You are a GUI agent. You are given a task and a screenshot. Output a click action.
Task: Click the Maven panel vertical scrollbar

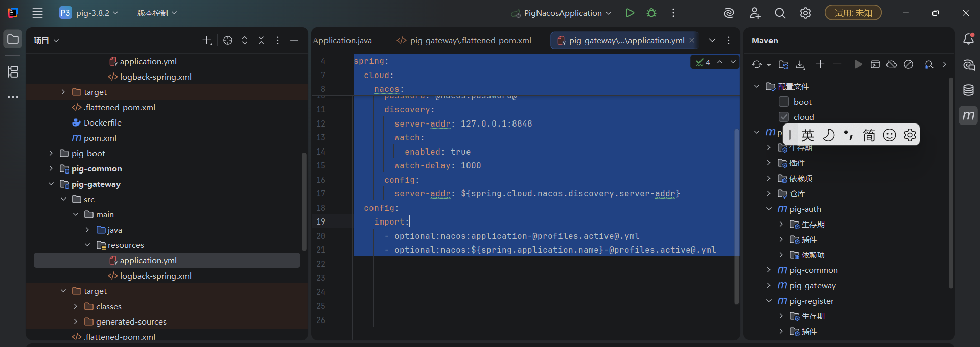tap(950, 183)
